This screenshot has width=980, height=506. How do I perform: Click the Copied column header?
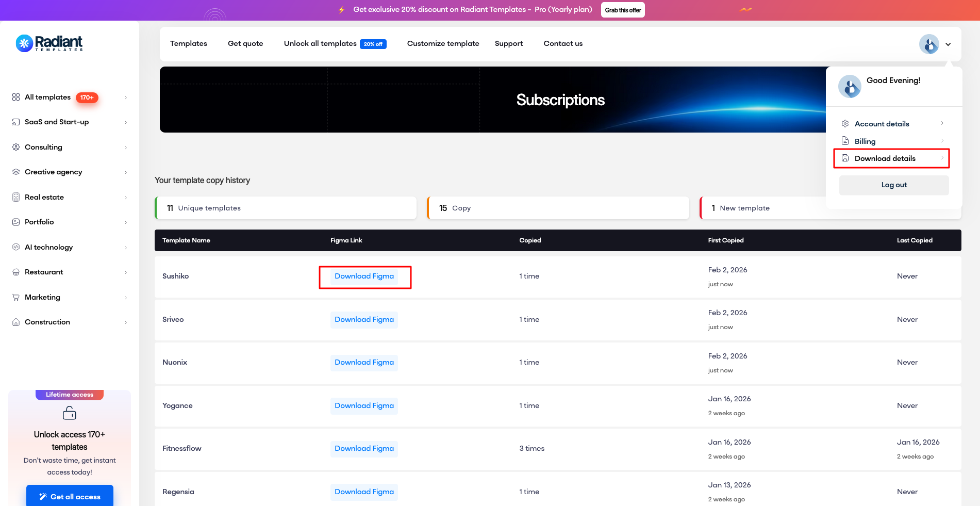530,240
